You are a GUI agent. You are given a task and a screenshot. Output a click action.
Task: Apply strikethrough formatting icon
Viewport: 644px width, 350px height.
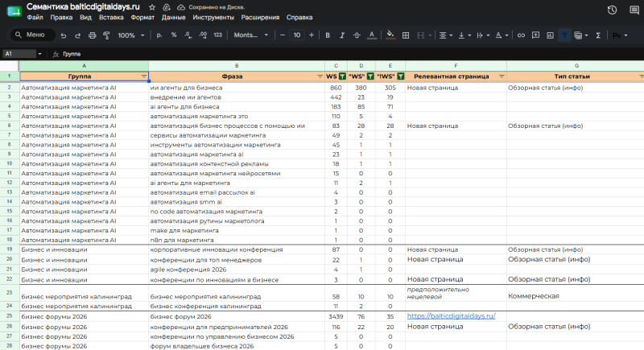coord(357,35)
